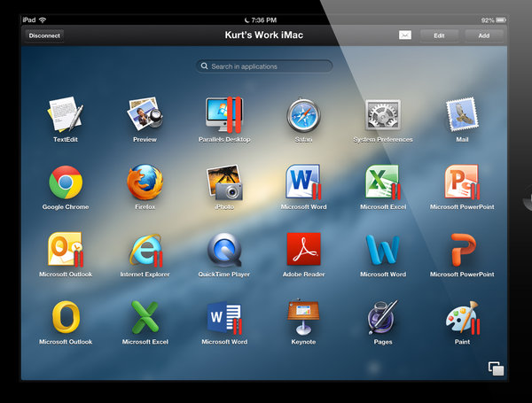Open the Mail stamp icon
The width and height of the screenshot is (532, 403).
coord(462,114)
